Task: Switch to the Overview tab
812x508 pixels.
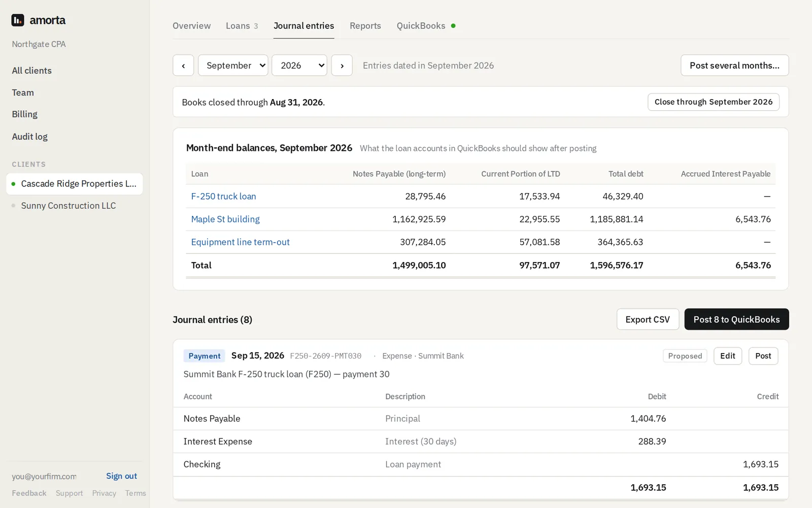Action: (x=191, y=26)
